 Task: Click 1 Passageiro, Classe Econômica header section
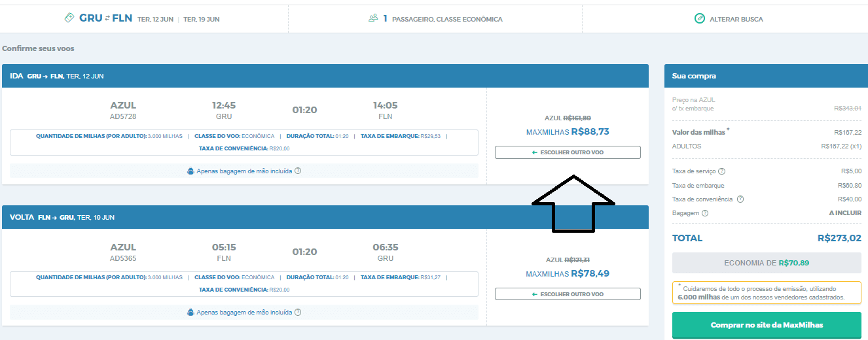coord(435,19)
